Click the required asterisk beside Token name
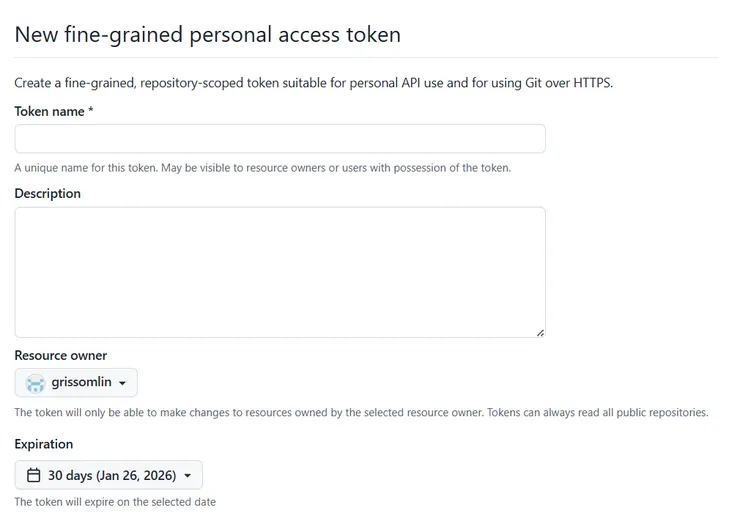This screenshot has width=740, height=527. tap(91, 111)
